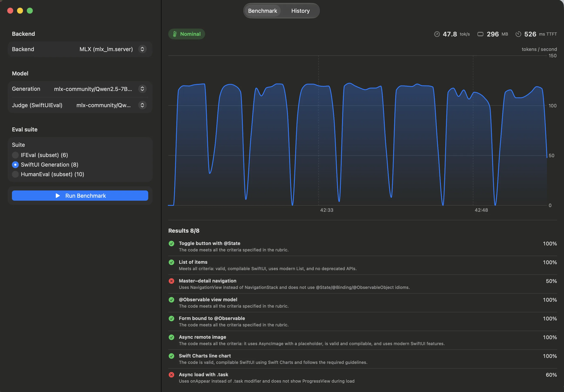Click mlx-community/Qwen2.5-7B generation model value

93,89
